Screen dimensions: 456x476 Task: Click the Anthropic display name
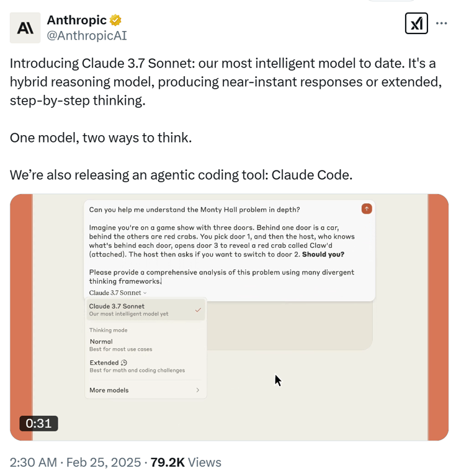(76, 20)
